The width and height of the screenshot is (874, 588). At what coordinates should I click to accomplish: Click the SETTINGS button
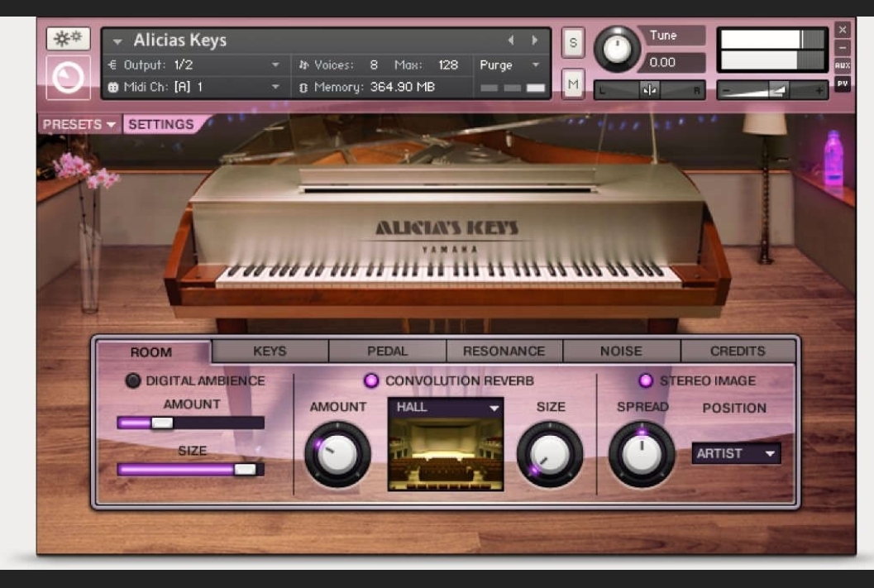161,124
